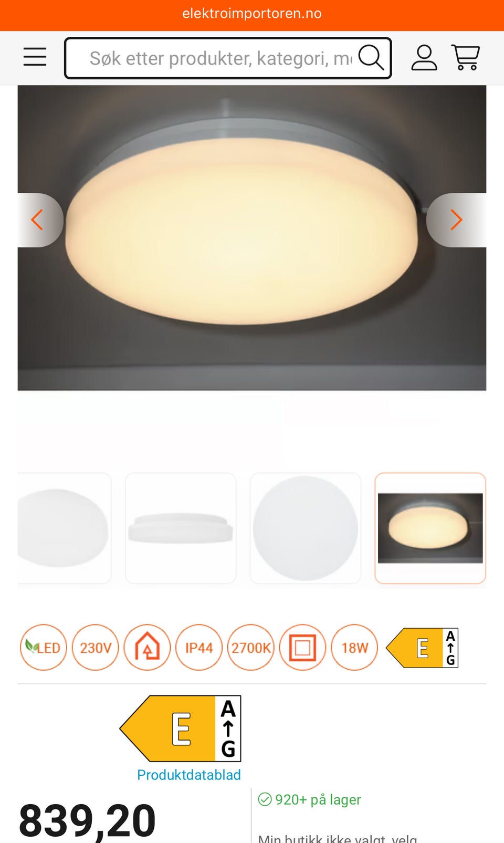Click the indoor-use house badge icon
The height and width of the screenshot is (843, 504).
(x=147, y=647)
